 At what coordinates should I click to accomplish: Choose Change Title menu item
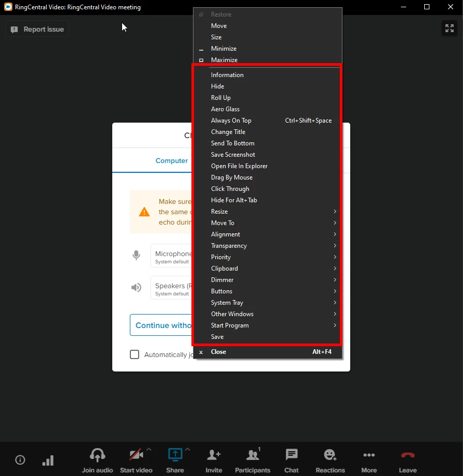click(268, 132)
